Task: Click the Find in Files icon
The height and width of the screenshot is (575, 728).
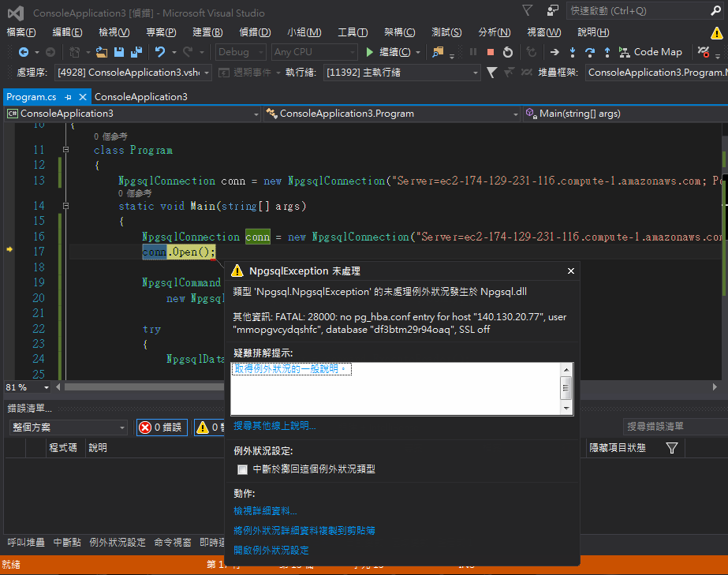Action: pos(438,52)
